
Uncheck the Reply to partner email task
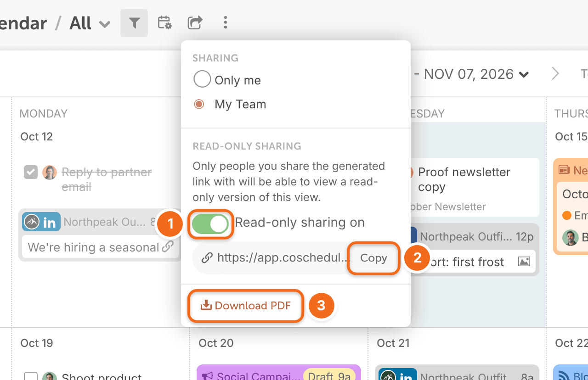coord(31,173)
